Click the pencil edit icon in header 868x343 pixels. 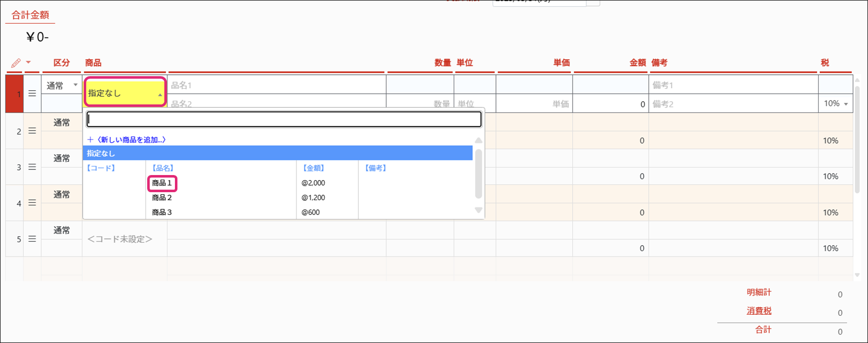(x=16, y=63)
